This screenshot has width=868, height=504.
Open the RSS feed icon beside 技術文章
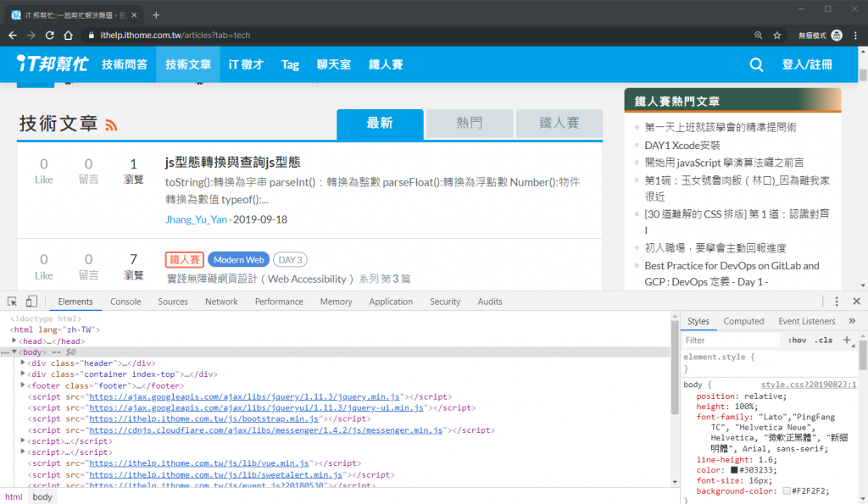click(x=111, y=125)
